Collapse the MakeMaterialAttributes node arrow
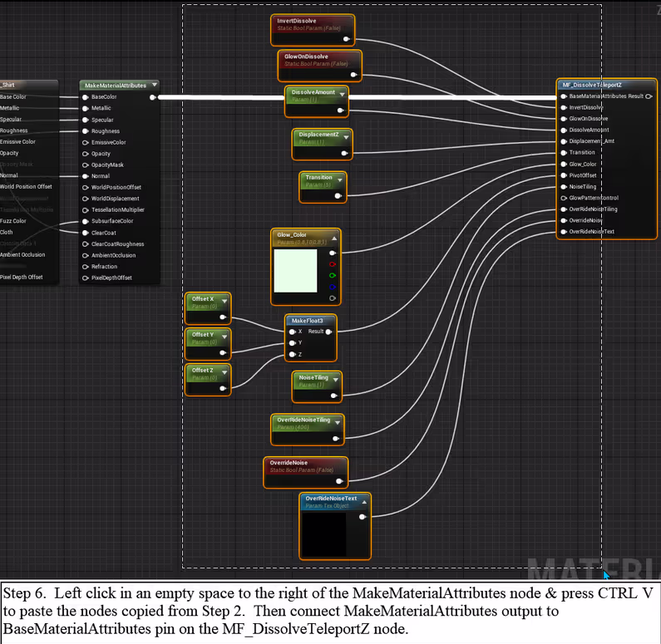 point(155,85)
